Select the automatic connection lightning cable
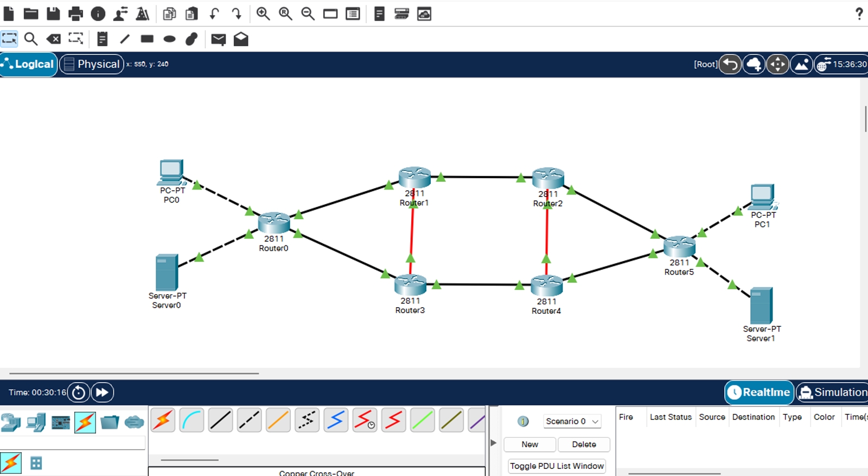 pos(163,421)
